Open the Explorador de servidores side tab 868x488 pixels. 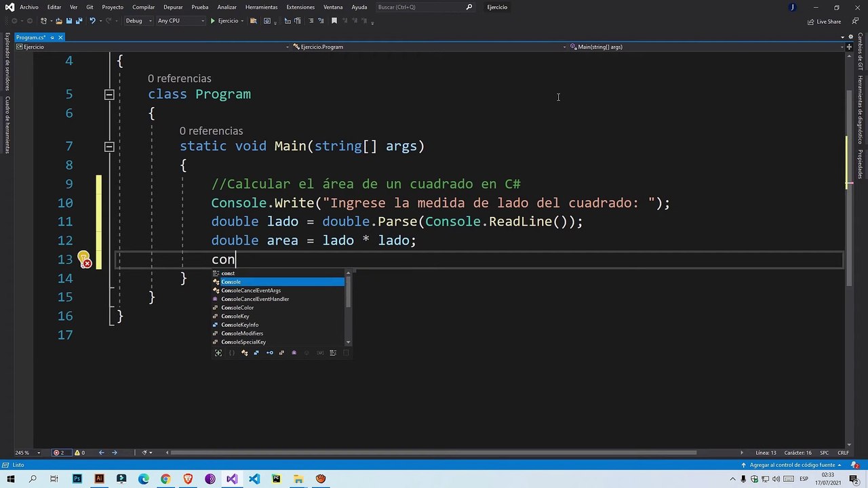(x=7, y=62)
